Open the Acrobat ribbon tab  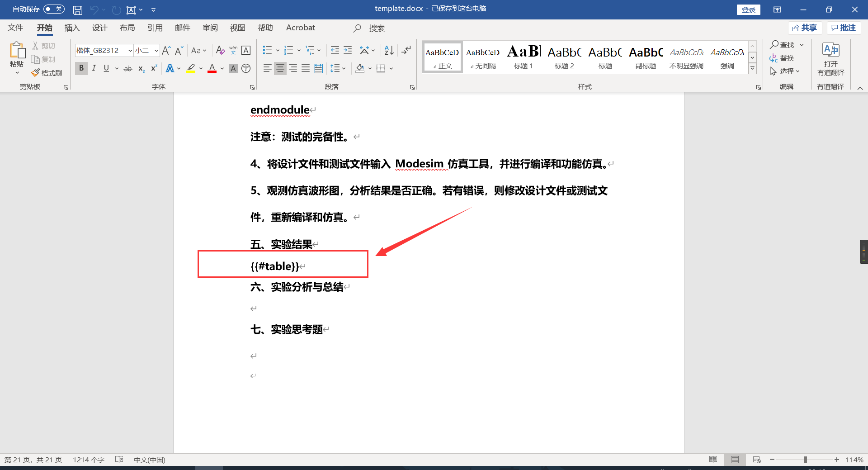point(300,28)
